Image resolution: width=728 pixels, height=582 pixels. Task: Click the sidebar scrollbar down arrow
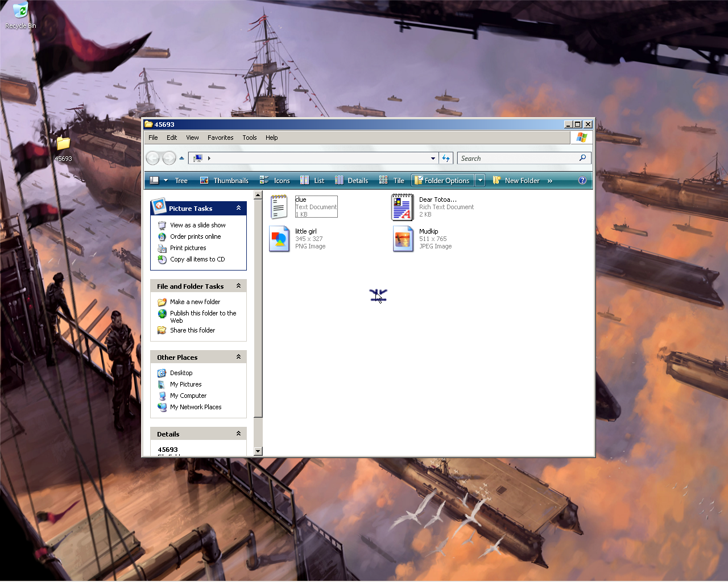[258, 451]
